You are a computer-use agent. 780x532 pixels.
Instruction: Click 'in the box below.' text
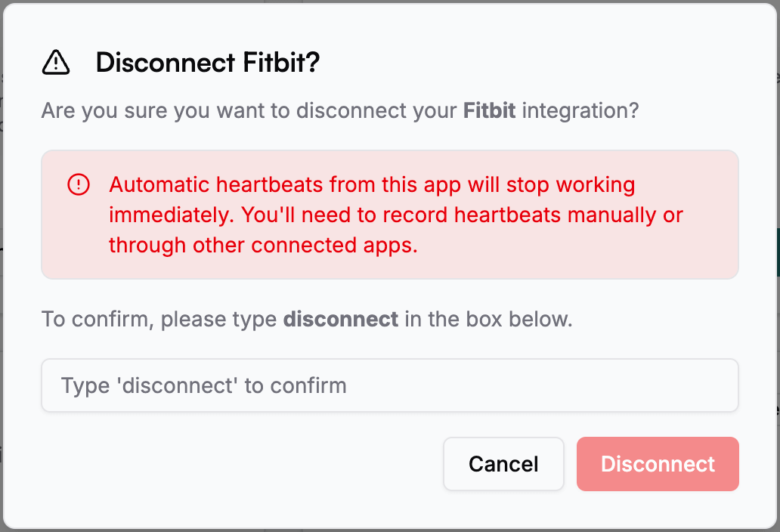(x=488, y=319)
